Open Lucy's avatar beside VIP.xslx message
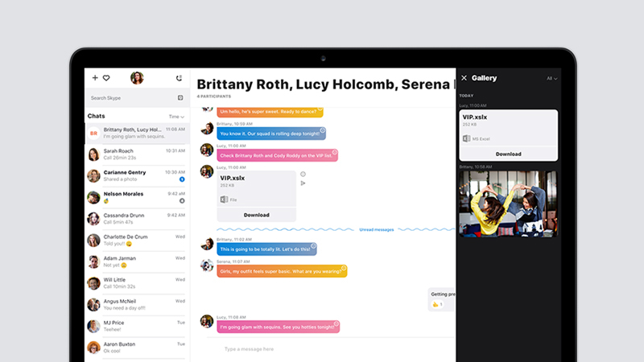Screen dimensions: 644x362 pyautogui.click(x=207, y=171)
